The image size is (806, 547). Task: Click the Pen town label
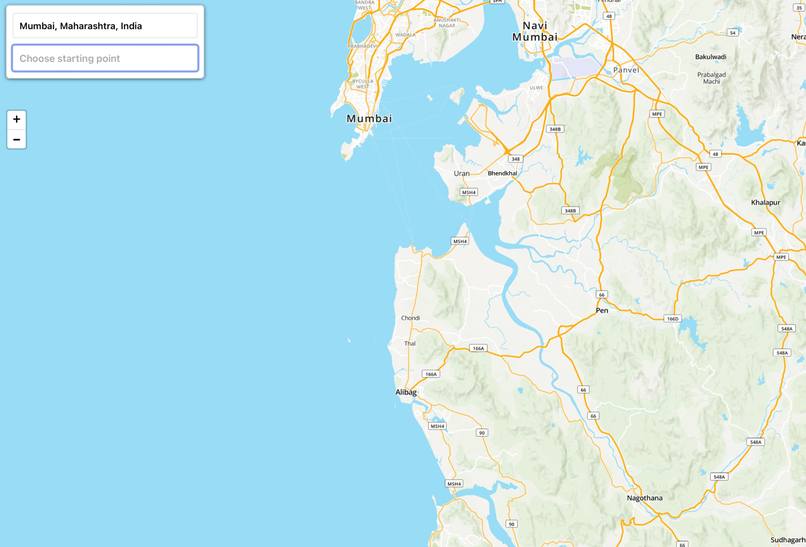[x=602, y=311]
